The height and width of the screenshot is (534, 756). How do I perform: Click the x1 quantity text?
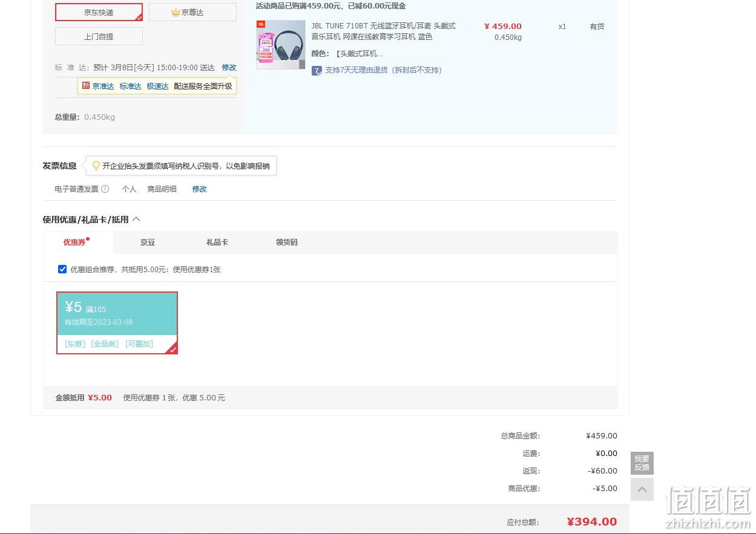pos(562,27)
